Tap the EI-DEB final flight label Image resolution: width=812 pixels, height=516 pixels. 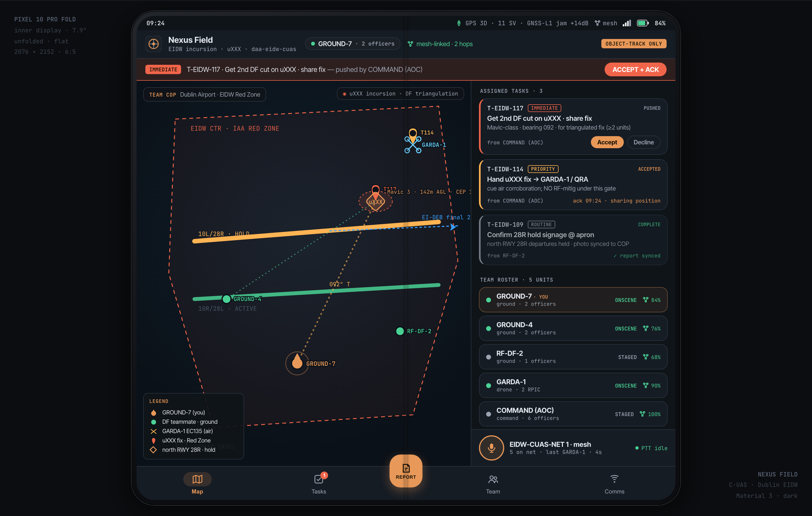446,217
